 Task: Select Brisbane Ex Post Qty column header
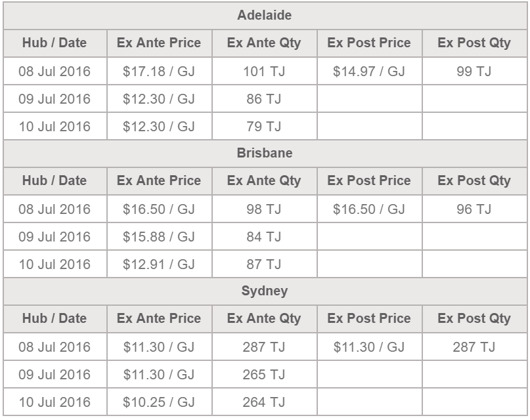(474, 180)
